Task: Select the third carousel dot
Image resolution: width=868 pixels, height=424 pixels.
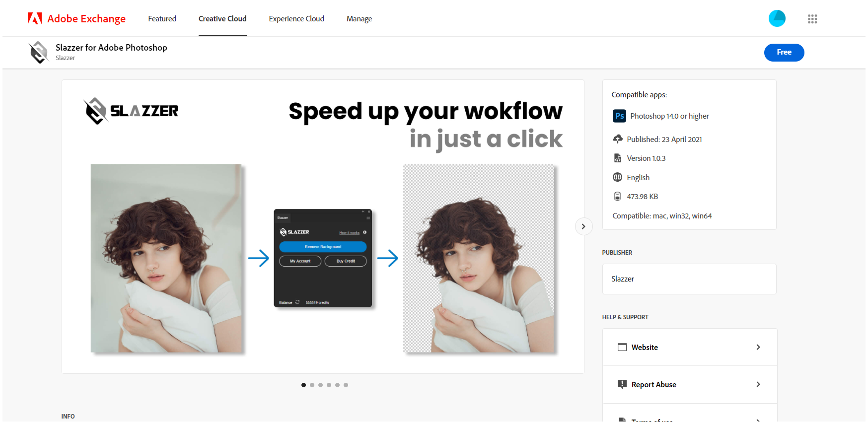Action: click(x=320, y=385)
